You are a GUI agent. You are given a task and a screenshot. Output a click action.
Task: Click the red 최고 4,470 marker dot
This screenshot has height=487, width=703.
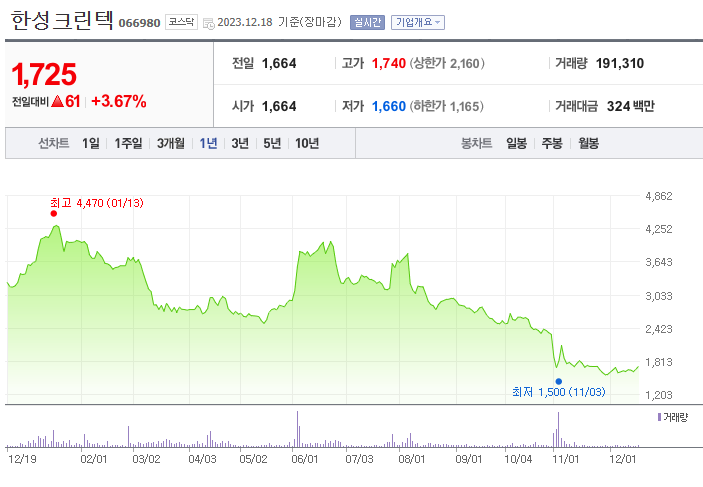point(54,213)
